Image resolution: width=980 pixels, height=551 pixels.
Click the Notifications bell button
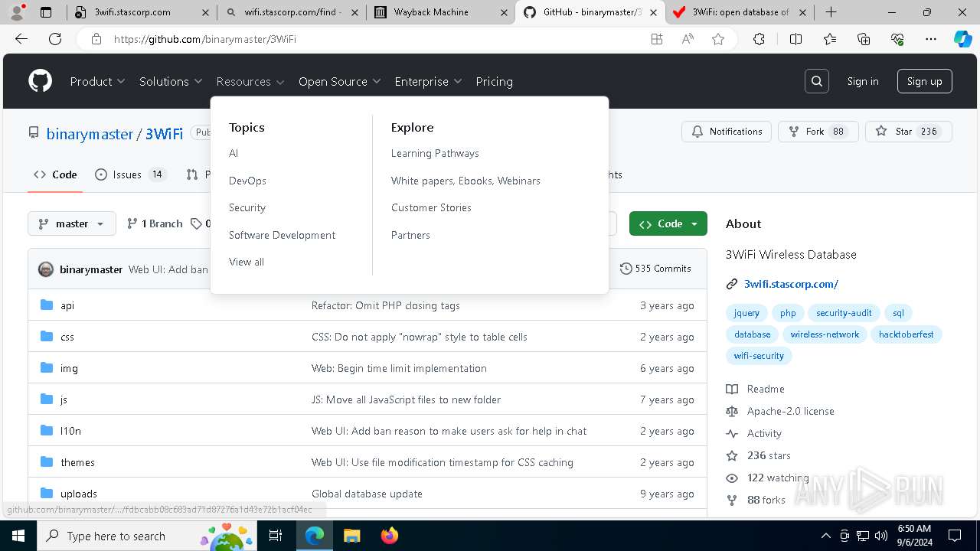click(x=727, y=132)
